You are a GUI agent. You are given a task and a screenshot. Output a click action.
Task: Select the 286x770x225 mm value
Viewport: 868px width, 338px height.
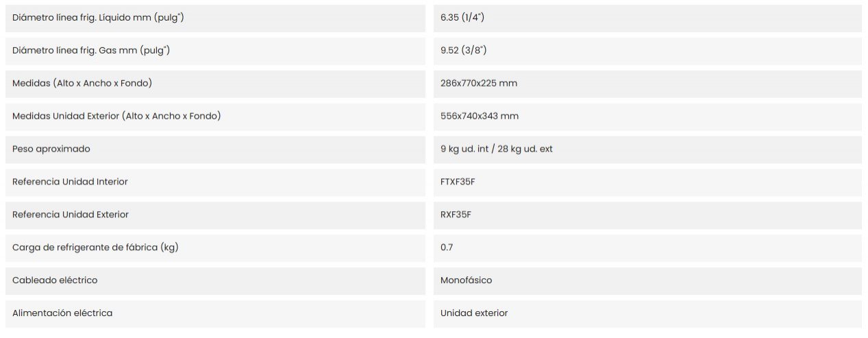[647, 84]
